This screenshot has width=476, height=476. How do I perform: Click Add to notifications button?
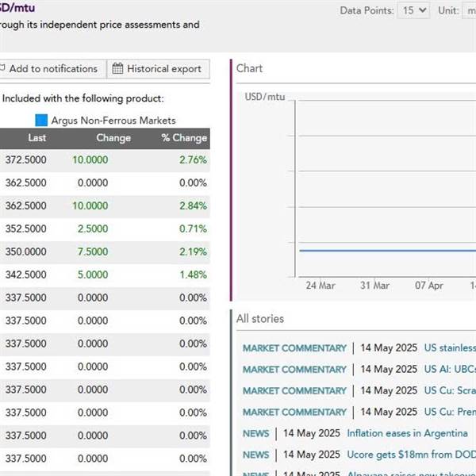tap(52, 69)
